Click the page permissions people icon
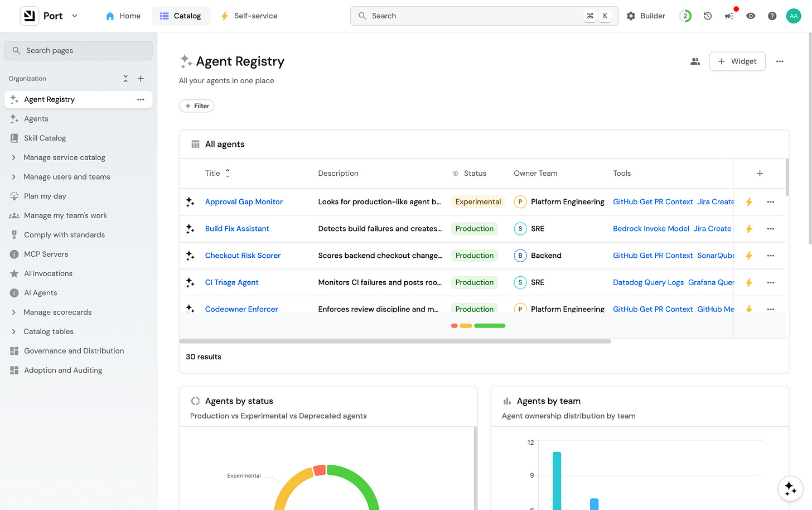Screen dimensions: 812x510 pos(695,61)
